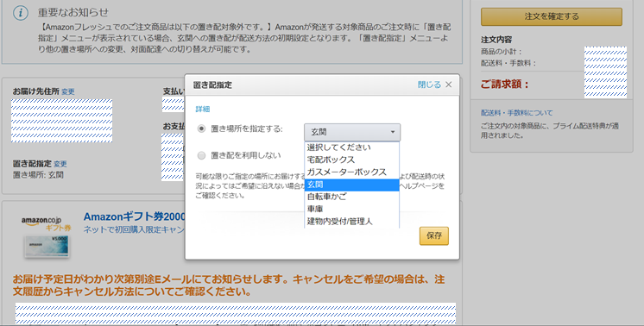
Task: Click 変更 next to お届け先住所
Action: (x=68, y=91)
